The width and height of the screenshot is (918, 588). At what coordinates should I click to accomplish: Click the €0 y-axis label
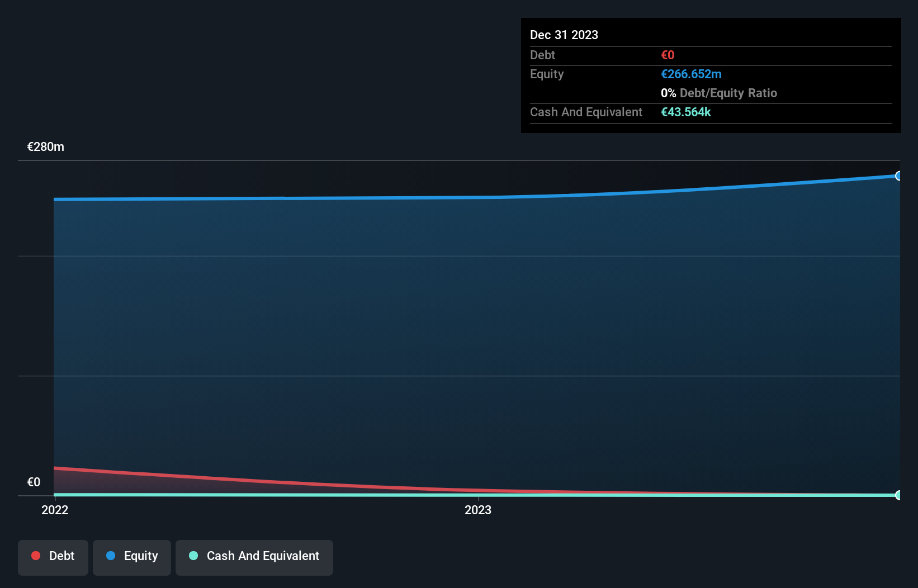(x=34, y=482)
